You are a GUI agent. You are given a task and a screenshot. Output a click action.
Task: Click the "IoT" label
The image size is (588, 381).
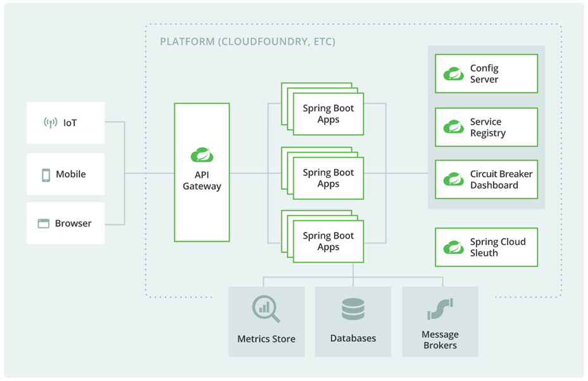[70, 123]
